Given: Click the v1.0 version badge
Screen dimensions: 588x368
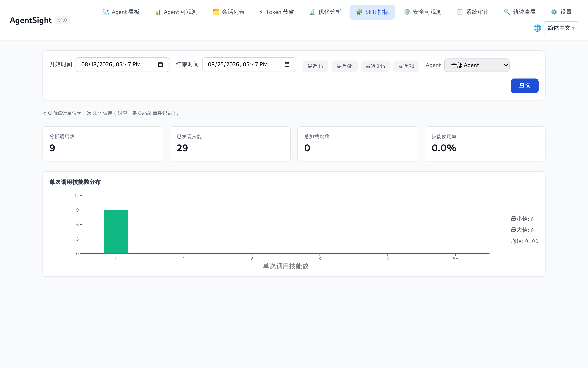Looking at the screenshot, I should point(62,20).
